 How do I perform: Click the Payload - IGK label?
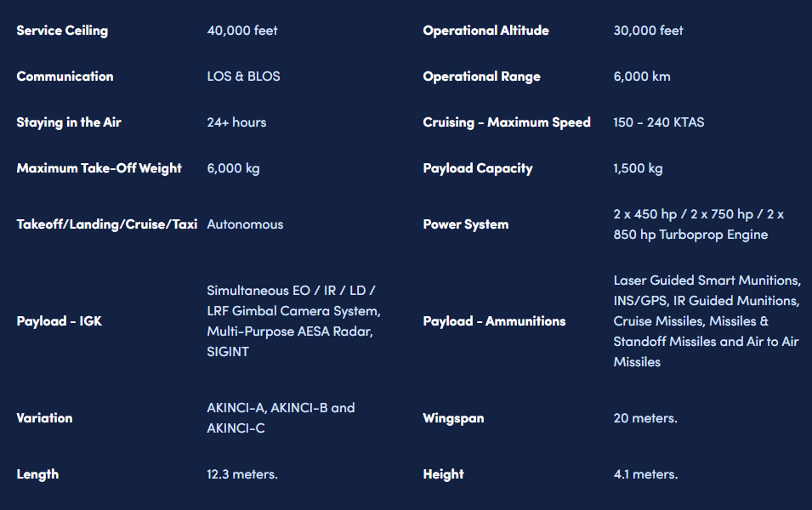click(59, 321)
